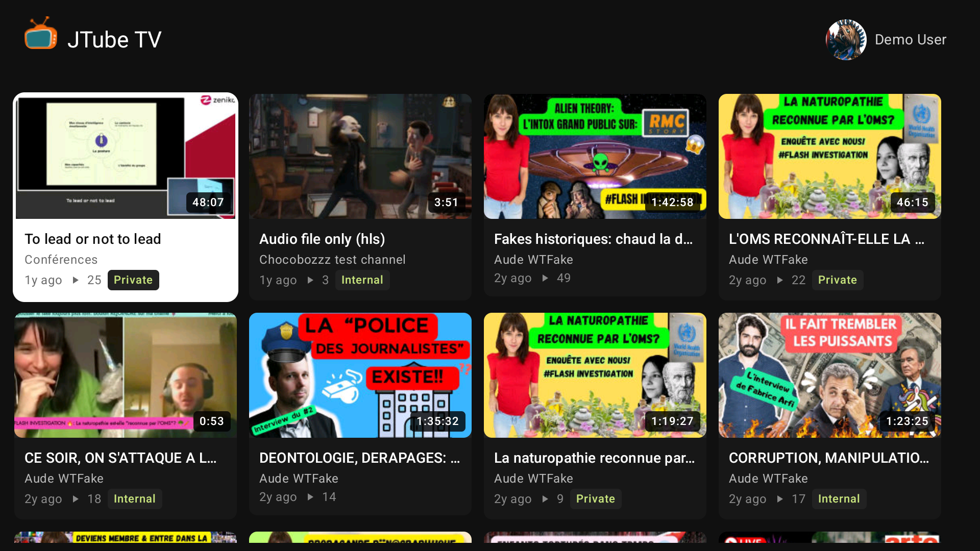This screenshot has height=551, width=980.
Task: Click the 3:51 duration label
Action: (x=447, y=203)
